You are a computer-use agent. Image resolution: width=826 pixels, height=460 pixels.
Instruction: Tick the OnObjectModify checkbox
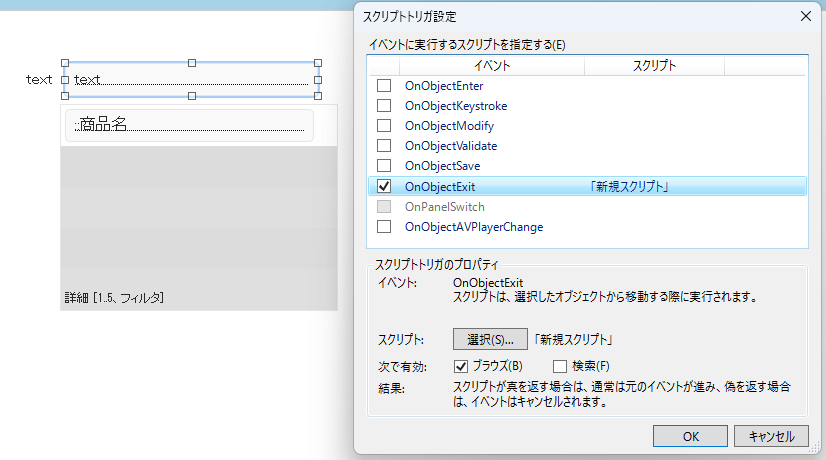pos(384,126)
